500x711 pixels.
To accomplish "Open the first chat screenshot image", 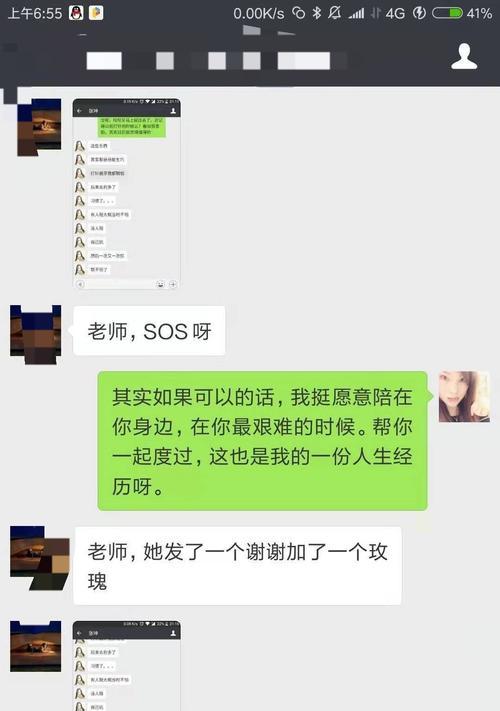I will click(126, 194).
